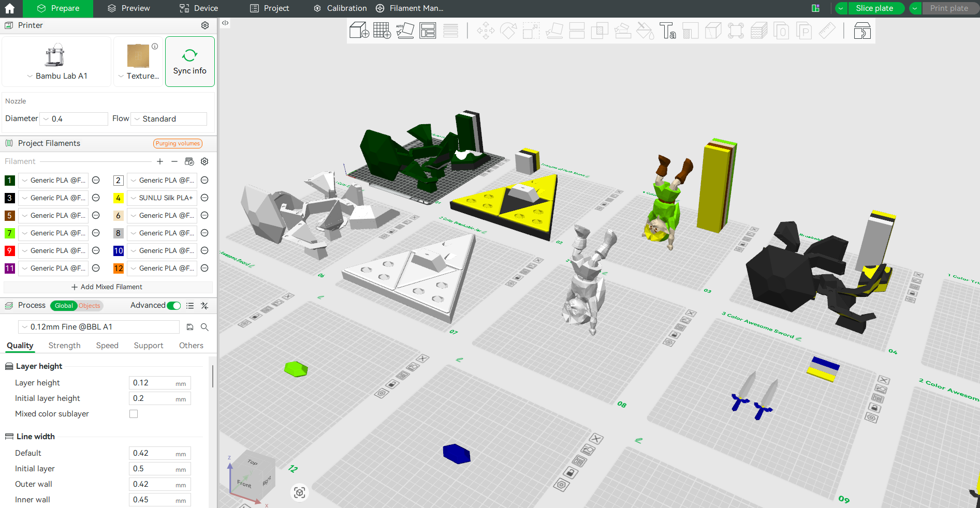Open the Assembly view icon
Viewport: 980px width, 508px height.
click(x=862, y=31)
